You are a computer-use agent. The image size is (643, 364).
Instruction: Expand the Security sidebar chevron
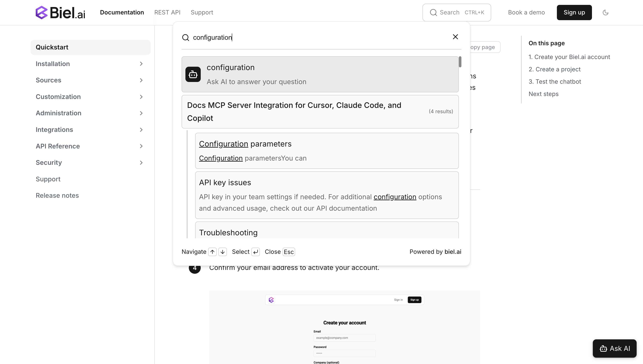[141, 163]
